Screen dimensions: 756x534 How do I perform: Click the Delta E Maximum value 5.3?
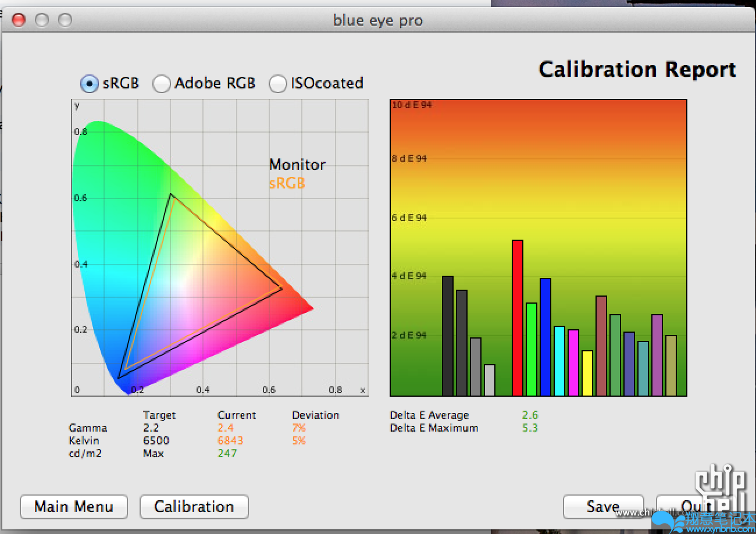click(530, 428)
